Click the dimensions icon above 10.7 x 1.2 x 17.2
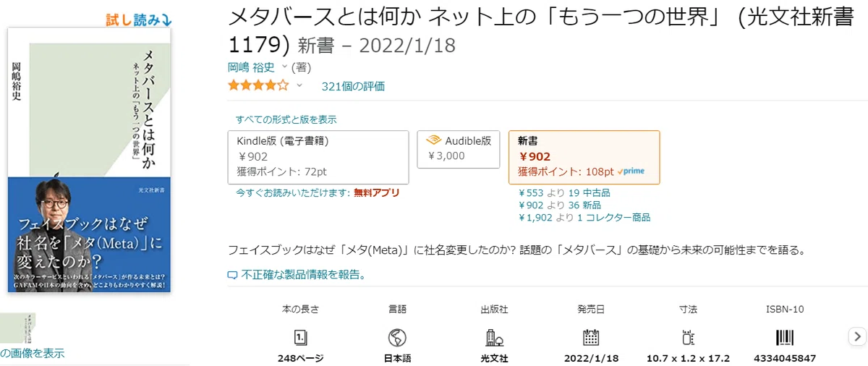The height and width of the screenshot is (366, 868). [688, 336]
